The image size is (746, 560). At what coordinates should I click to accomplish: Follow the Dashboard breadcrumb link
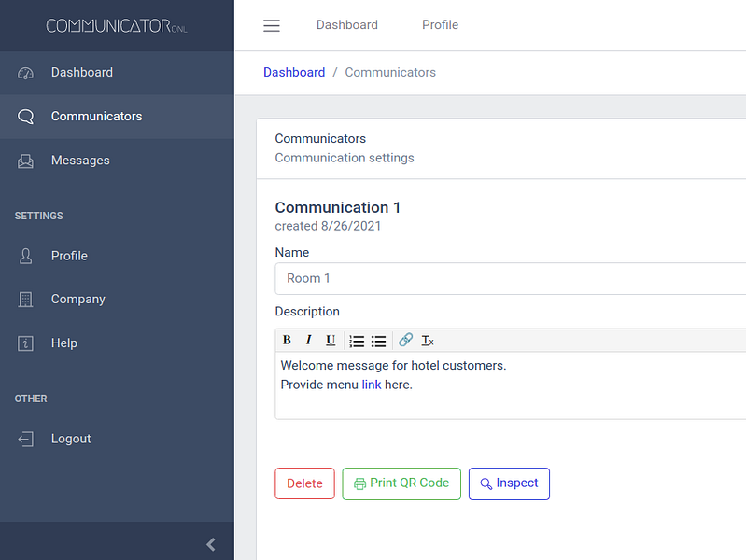point(294,72)
